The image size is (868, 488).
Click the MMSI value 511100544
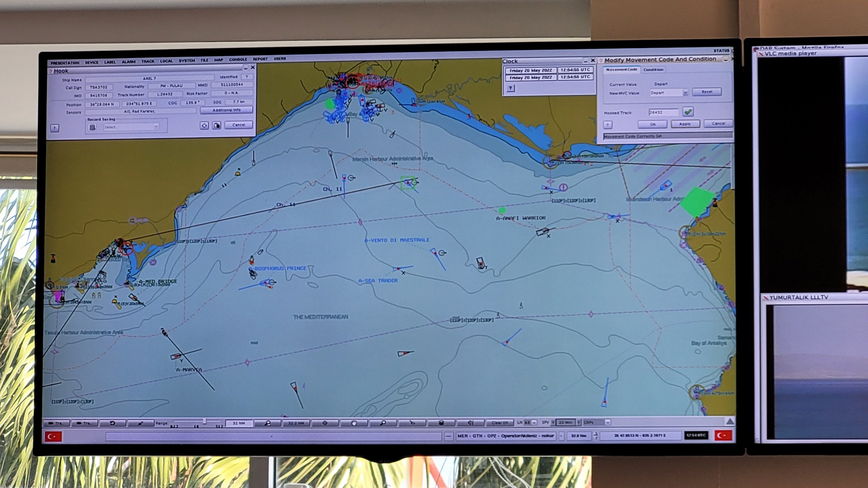click(232, 85)
